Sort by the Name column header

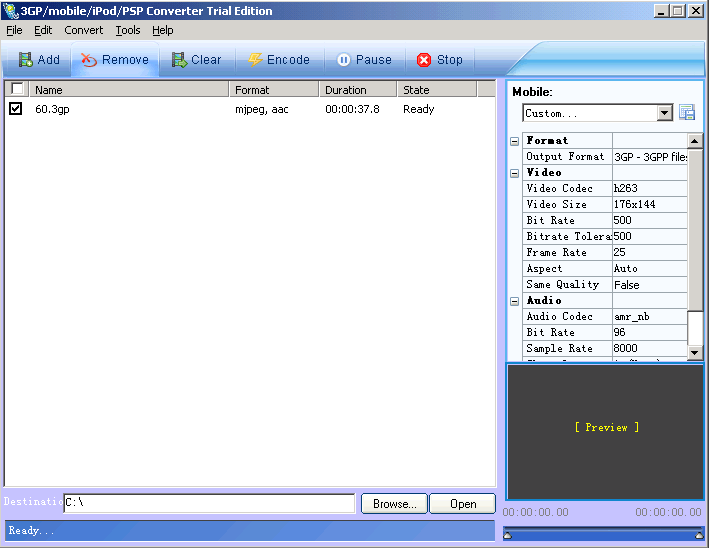pos(129,90)
